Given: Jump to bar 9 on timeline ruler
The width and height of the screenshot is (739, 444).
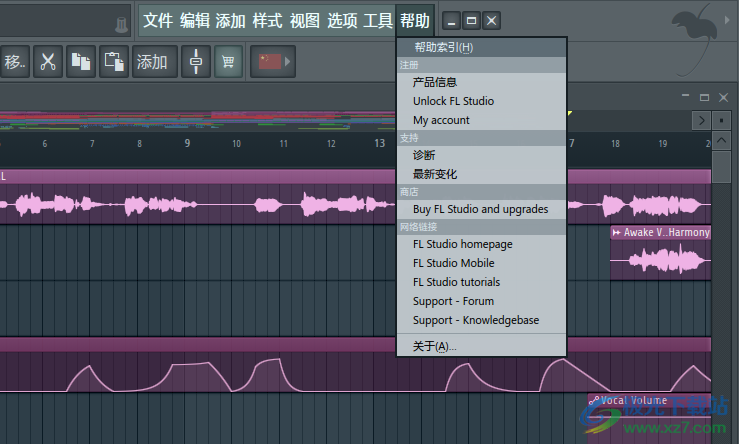Looking at the screenshot, I should pyautogui.click(x=187, y=143).
